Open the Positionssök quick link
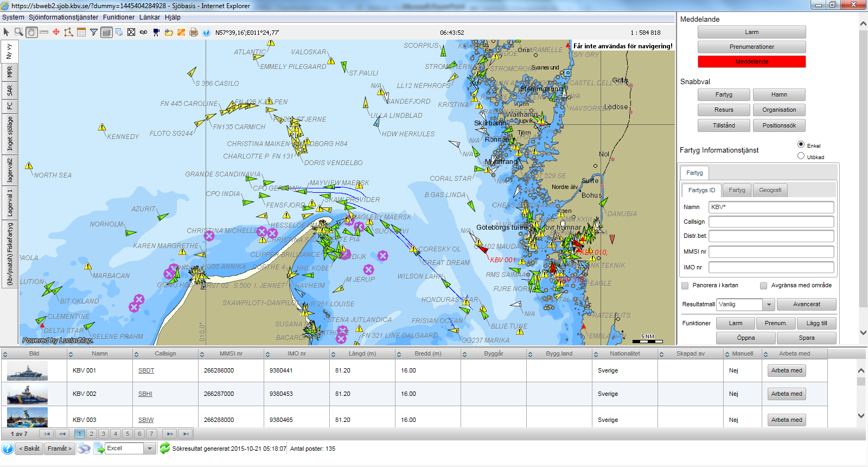 point(779,125)
